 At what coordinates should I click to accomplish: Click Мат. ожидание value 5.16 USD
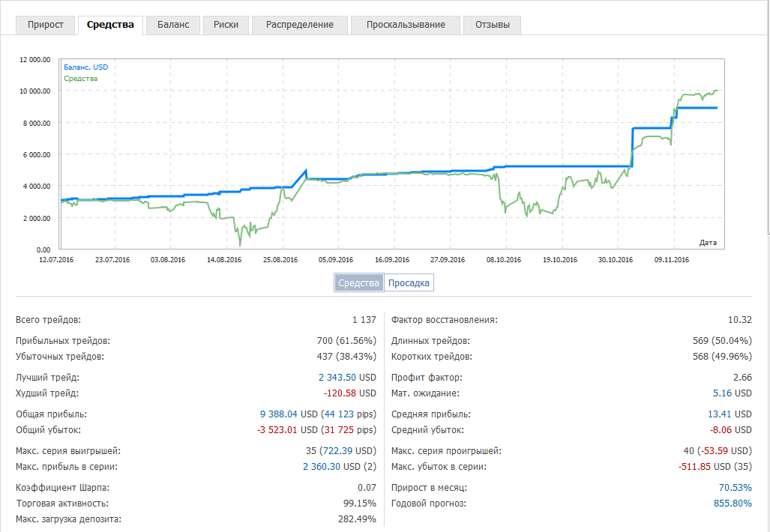coord(733,393)
